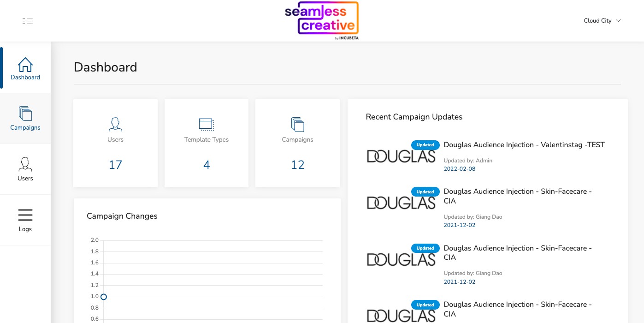The image size is (644, 323).
Task: Click the 2022-02-08 update date
Action: [x=459, y=169]
